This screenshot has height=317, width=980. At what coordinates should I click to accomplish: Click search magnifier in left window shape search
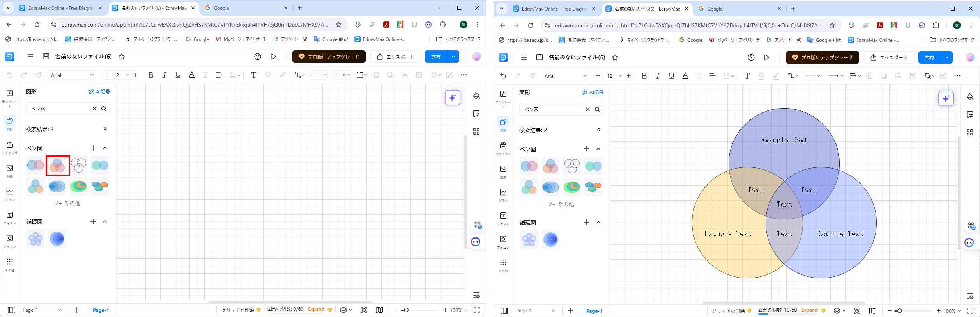pos(104,109)
